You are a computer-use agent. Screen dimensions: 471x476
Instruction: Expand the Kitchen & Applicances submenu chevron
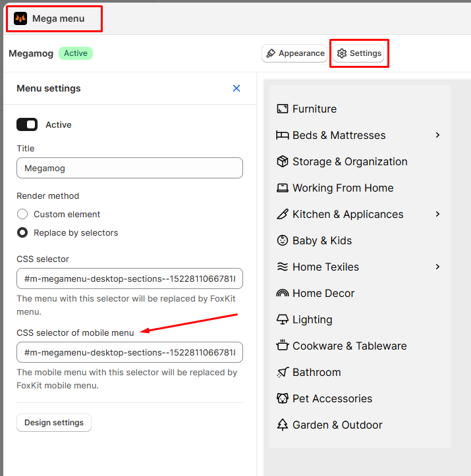click(437, 214)
